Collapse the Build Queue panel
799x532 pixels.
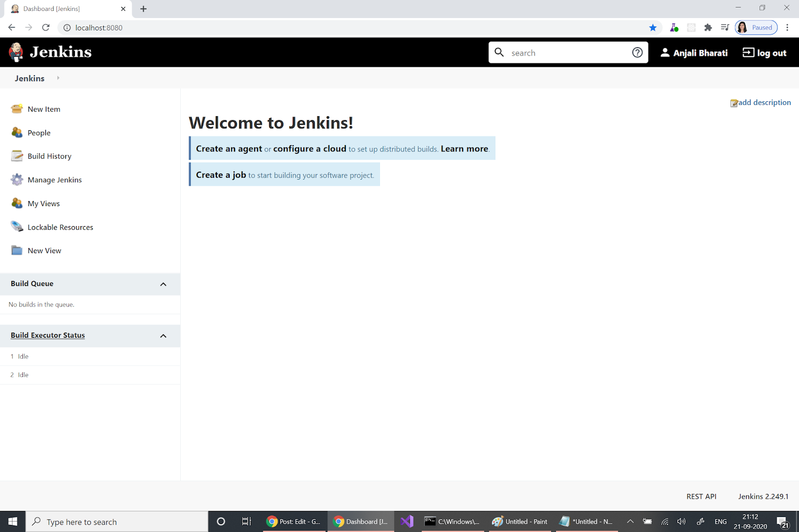(163, 284)
